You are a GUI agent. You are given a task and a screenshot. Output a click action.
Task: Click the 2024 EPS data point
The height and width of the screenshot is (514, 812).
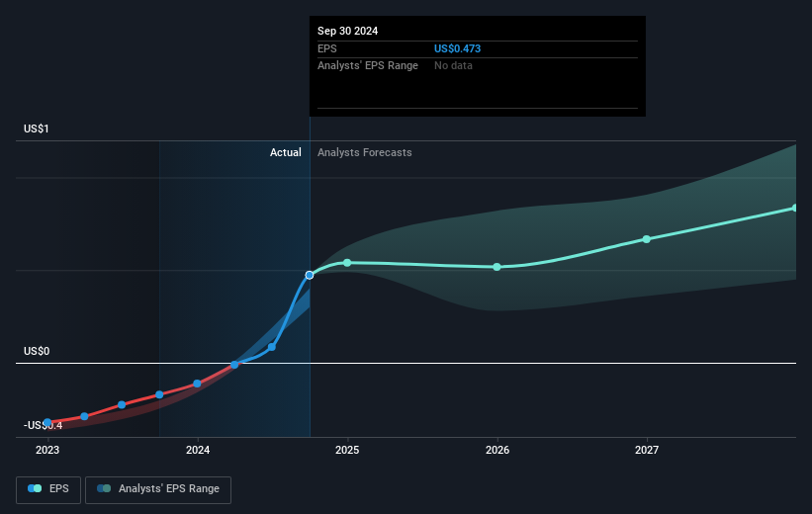(197, 384)
